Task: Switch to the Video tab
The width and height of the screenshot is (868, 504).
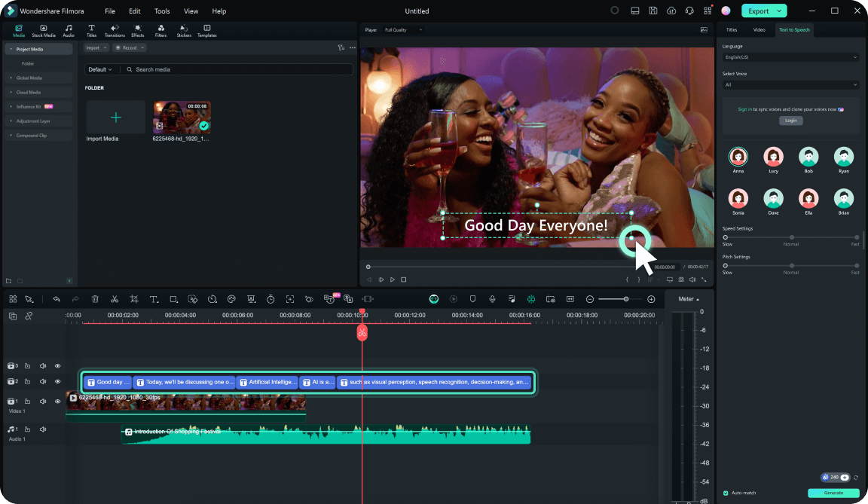Action: click(759, 30)
